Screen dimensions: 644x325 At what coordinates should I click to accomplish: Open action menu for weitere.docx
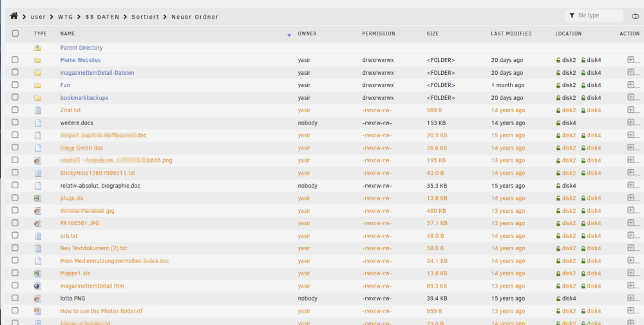(x=631, y=123)
